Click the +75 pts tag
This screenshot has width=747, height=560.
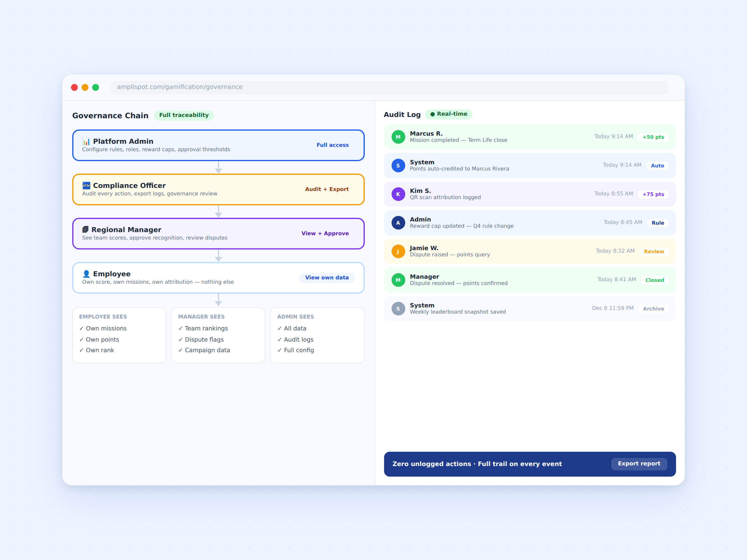tap(653, 194)
